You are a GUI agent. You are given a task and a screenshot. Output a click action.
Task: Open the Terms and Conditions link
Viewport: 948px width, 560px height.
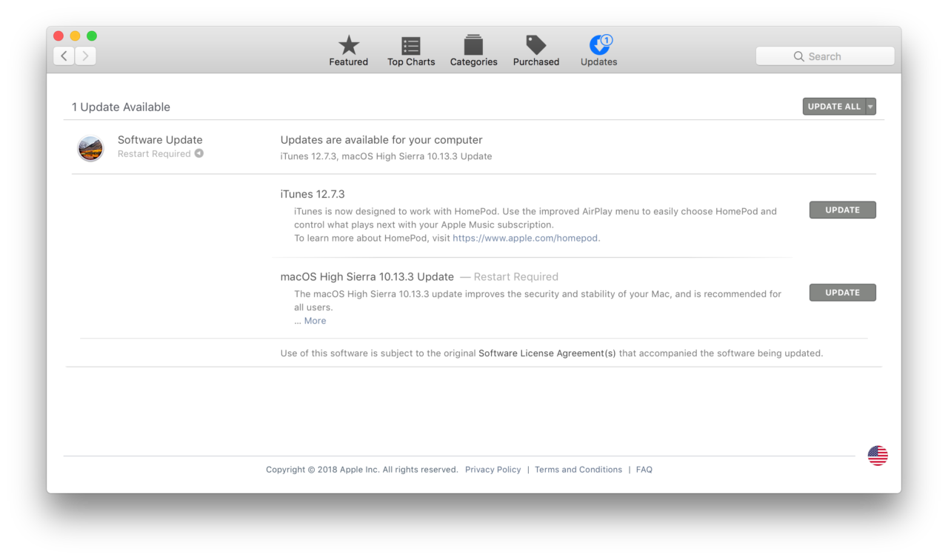tap(578, 469)
